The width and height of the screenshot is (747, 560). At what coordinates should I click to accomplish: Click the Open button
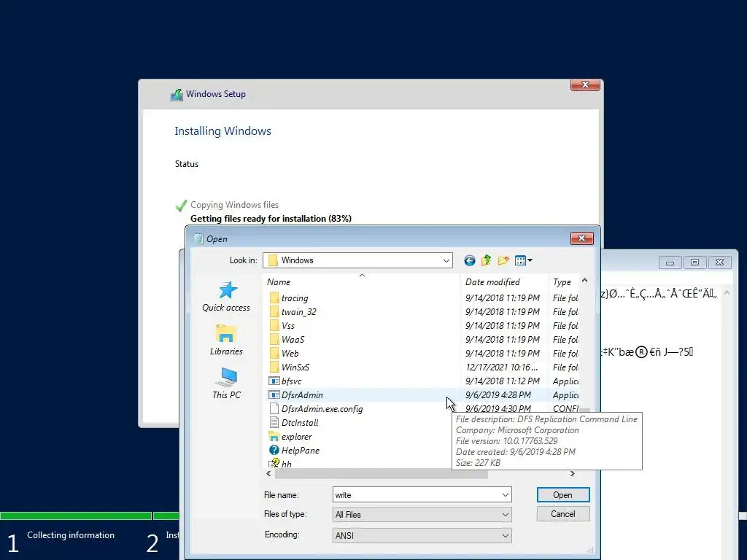(563, 495)
